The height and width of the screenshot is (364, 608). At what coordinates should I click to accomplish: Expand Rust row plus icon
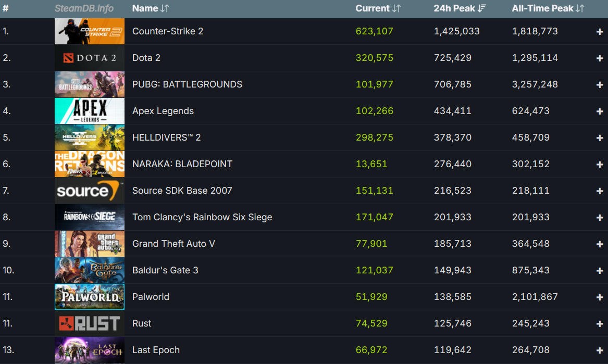pos(600,324)
